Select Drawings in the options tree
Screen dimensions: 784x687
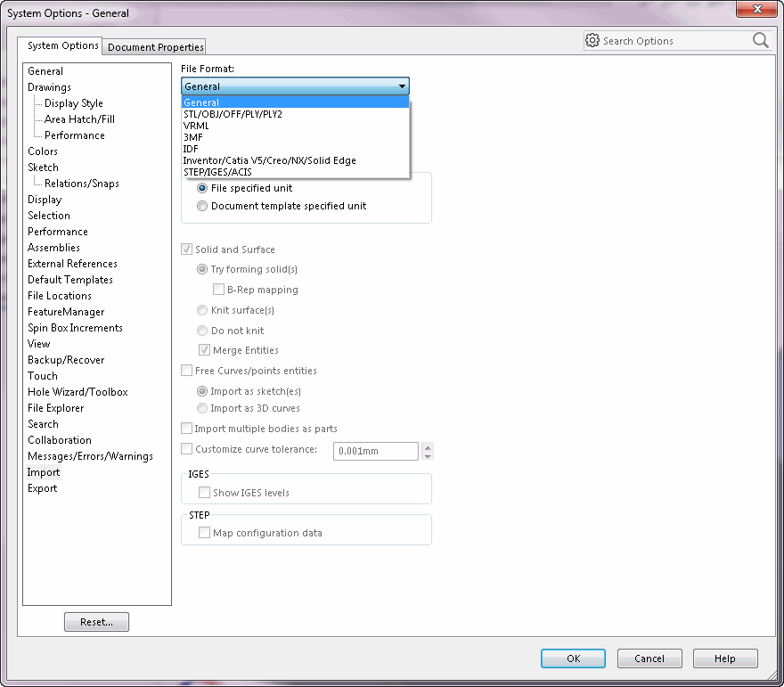[50, 87]
